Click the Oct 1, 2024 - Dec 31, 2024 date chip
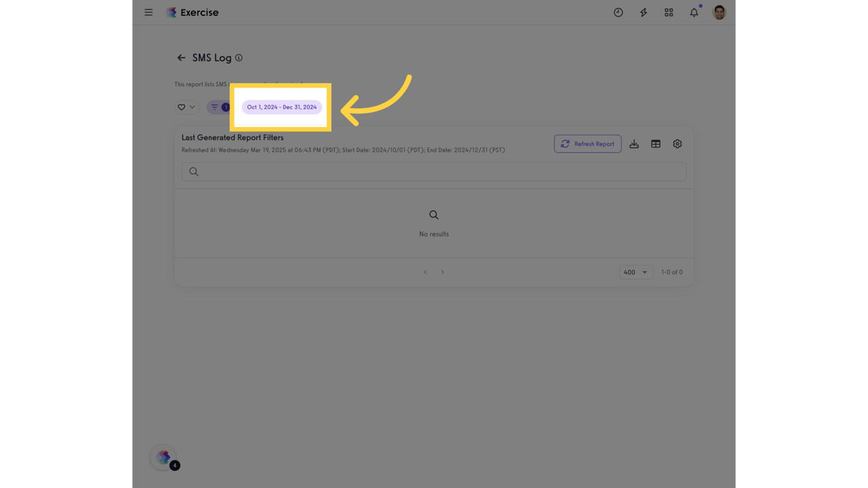Viewport: 868px width, 488px height. point(281,107)
